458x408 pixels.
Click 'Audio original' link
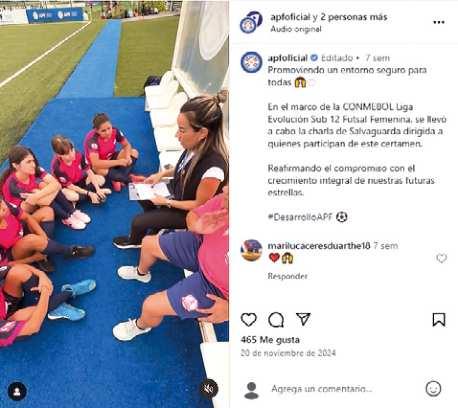click(x=296, y=29)
